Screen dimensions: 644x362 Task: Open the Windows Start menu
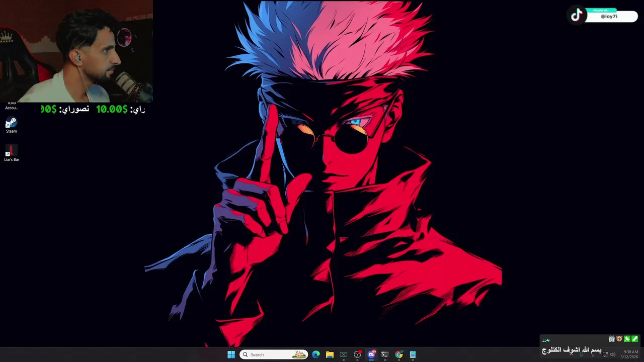coord(231,354)
